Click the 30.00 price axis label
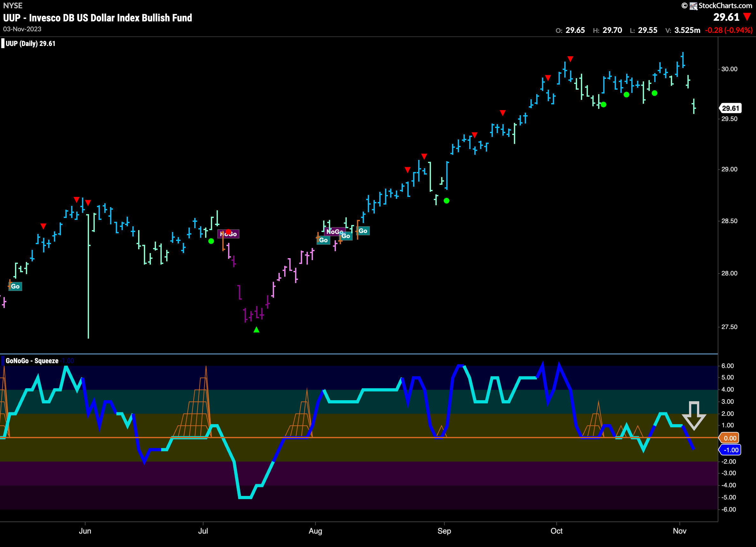The width and height of the screenshot is (756, 547). pos(729,69)
